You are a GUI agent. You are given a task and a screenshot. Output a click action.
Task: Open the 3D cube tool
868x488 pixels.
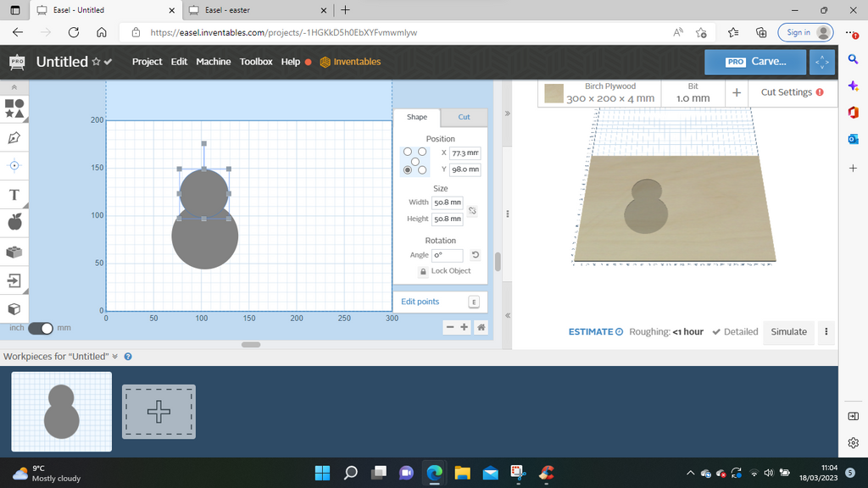(x=14, y=308)
